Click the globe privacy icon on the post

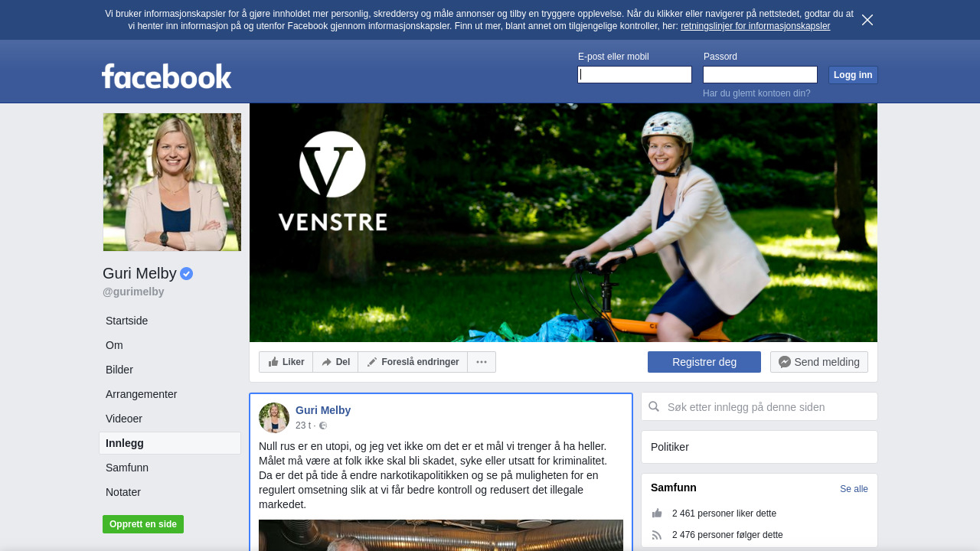point(323,425)
